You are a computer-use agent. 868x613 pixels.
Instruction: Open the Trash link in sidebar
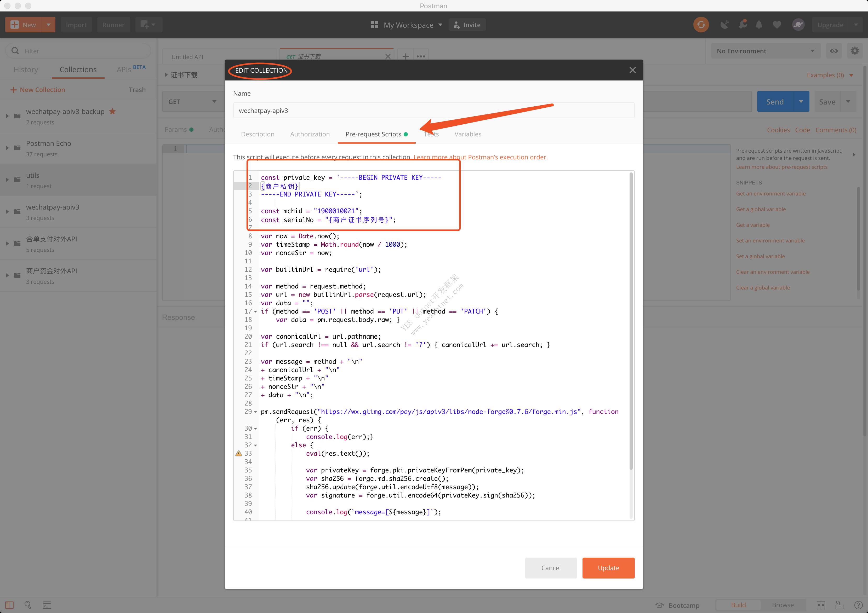(x=137, y=90)
